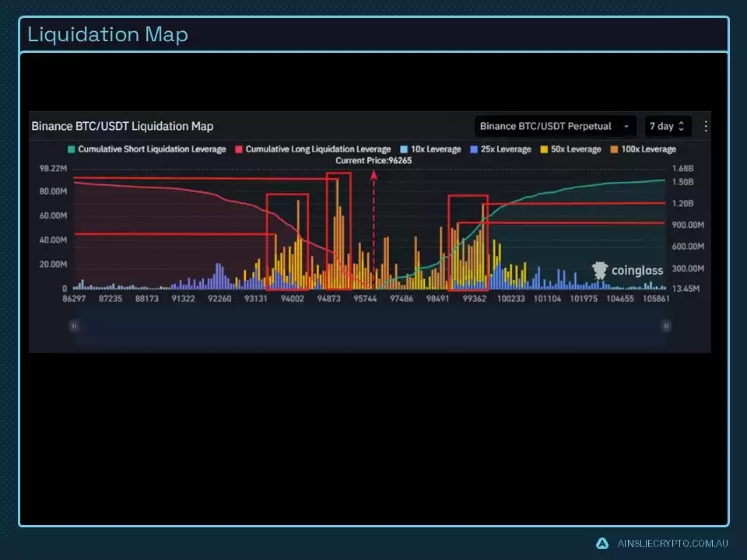This screenshot has width=747, height=560.
Task: Click the Current Price arrow marker
Action: (373, 177)
